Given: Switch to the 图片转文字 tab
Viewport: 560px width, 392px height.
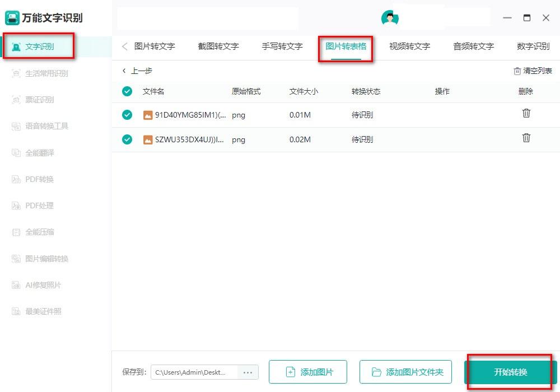Looking at the screenshot, I should click(x=155, y=46).
